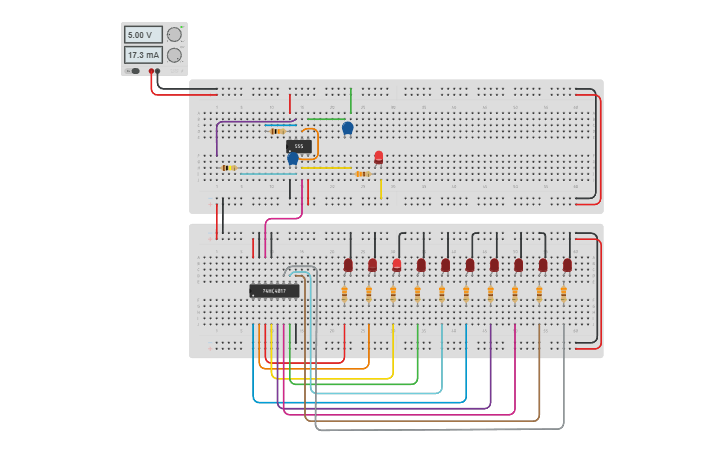725x453 pixels.
Task: Select the last LED in the lower row
Action: click(x=567, y=266)
